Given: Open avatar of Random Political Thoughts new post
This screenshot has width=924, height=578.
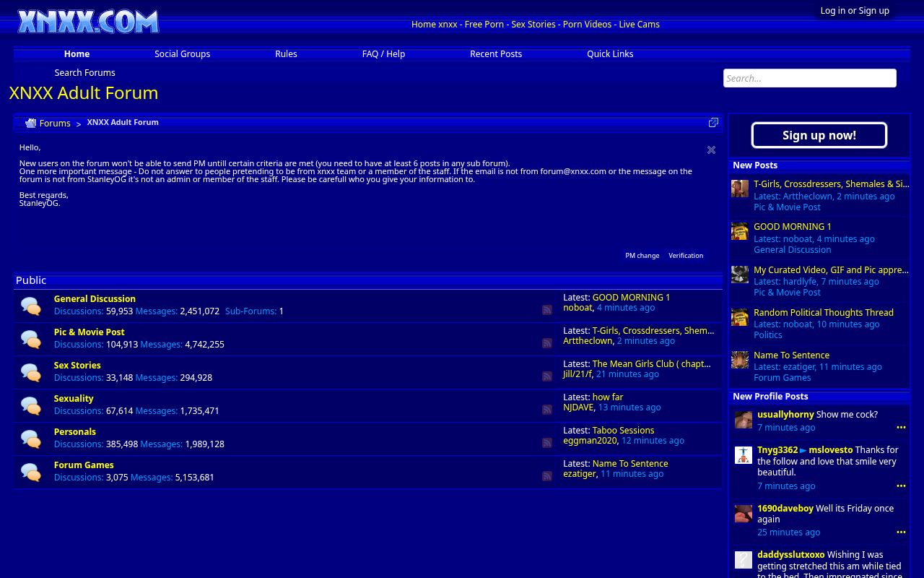Looking at the screenshot, I should click(740, 317).
